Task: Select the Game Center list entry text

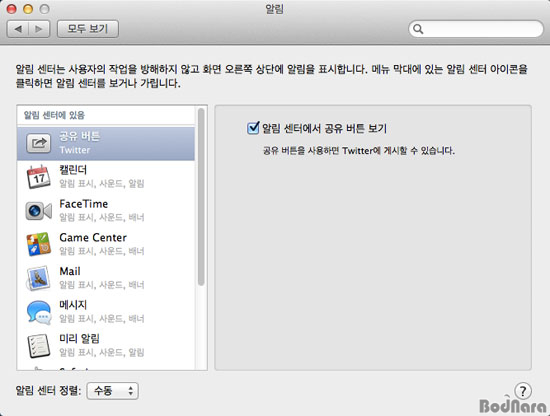Action: point(93,237)
